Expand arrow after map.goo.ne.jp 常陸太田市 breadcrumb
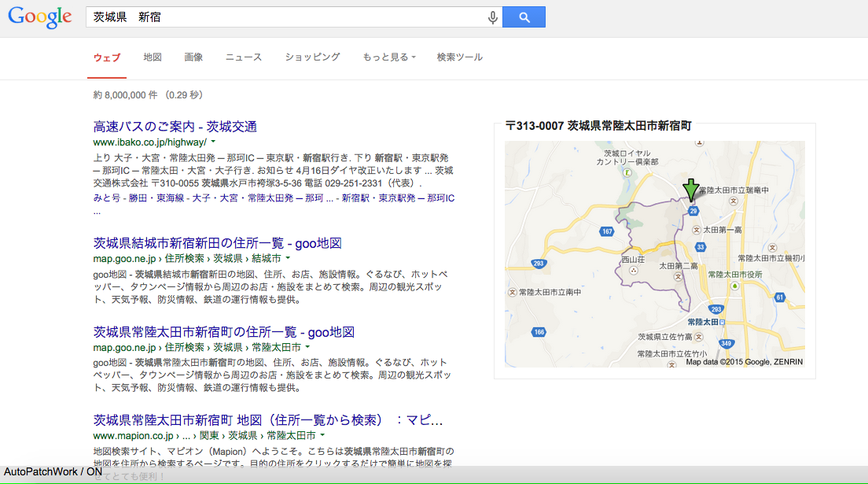The width and height of the screenshot is (868, 484). pyautogui.click(x=307, y=347)
